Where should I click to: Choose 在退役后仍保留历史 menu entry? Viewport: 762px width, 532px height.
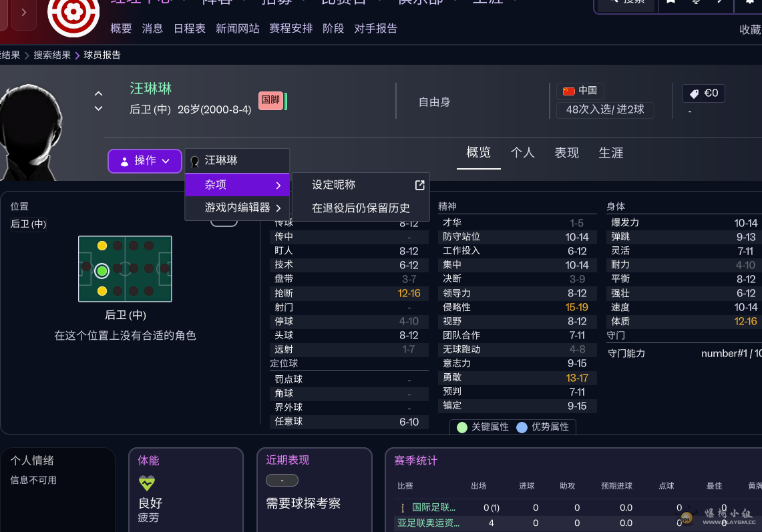click(x=361, y=208)
